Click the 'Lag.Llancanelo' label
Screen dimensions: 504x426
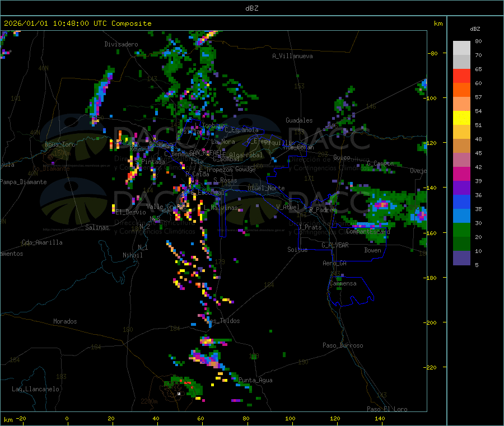click(x=35, y=389)
